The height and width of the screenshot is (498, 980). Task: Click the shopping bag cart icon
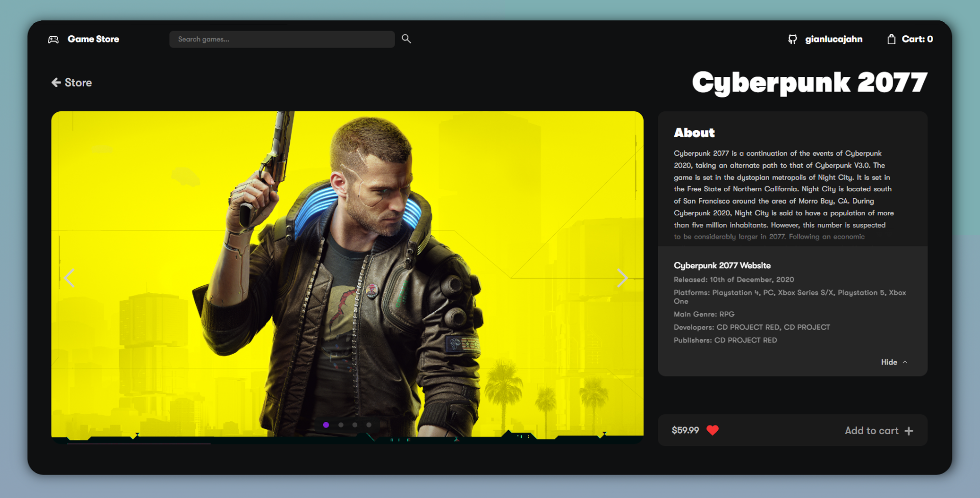click(x=891, y=39)
